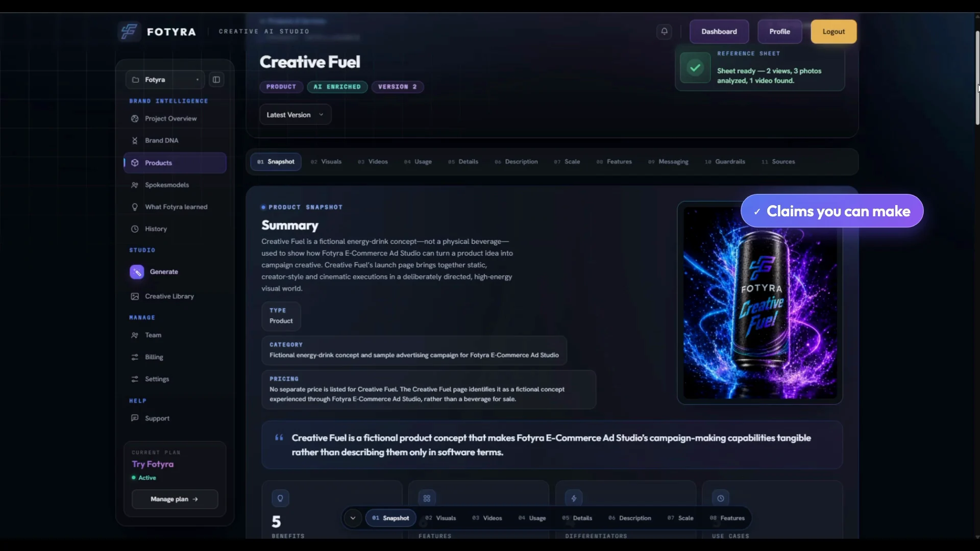Screen dimensions: 980x551
Task: Click the Claims you can make callout
Action: (x=832, y=211)
